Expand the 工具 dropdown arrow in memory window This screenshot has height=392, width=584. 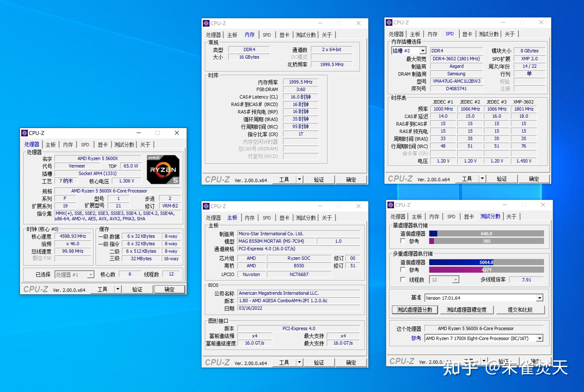[x=299, y=180]
